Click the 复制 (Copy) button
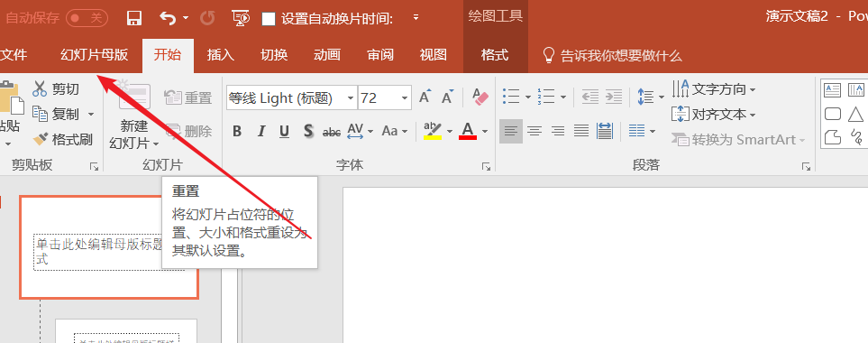The height and width of the screenshot is (343, 868). coord(57,114)
